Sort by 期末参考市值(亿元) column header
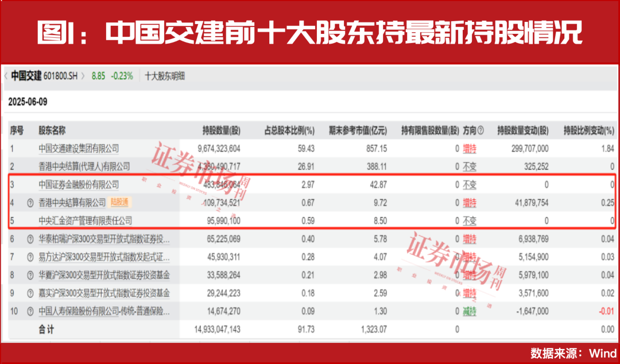Screen dimensions: 620x364 [358, 130]
